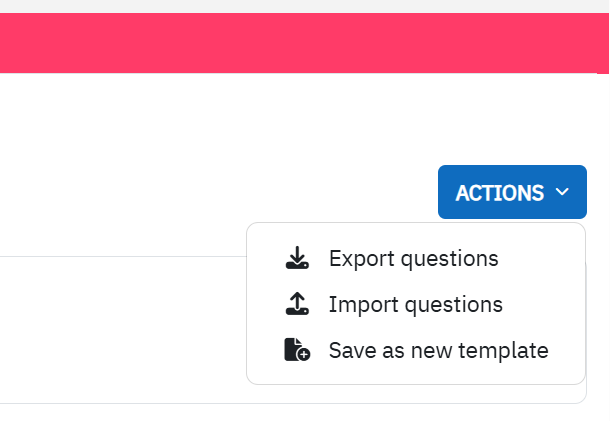Click the word ACTIONS label text

click(500, 193)
